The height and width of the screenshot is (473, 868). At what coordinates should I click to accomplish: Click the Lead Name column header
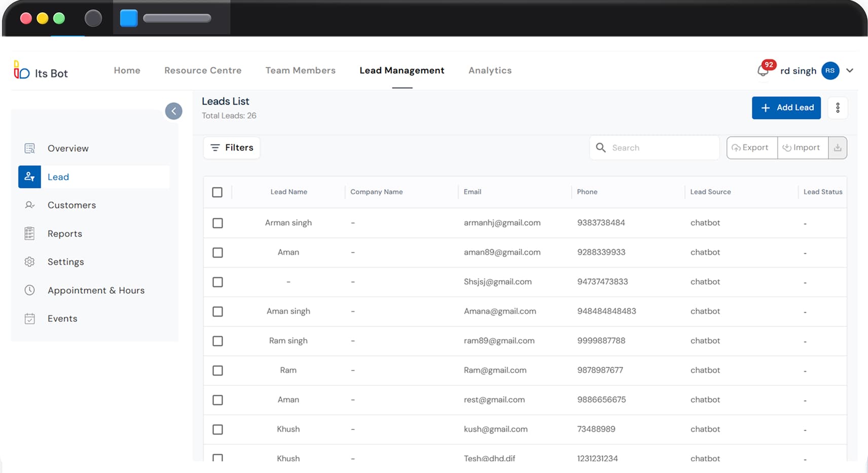(288, 192)
